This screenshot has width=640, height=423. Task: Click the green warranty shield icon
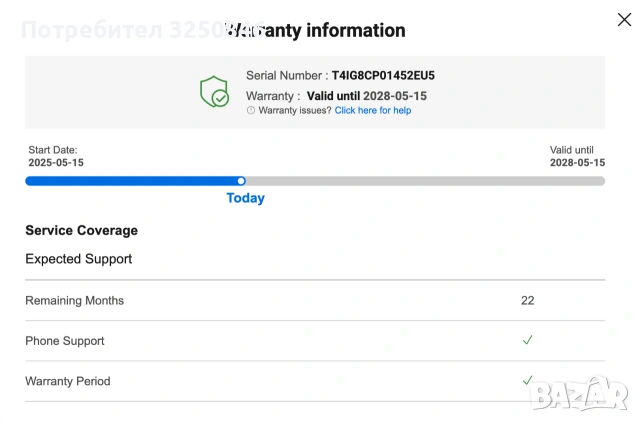[x=214, y=91]
